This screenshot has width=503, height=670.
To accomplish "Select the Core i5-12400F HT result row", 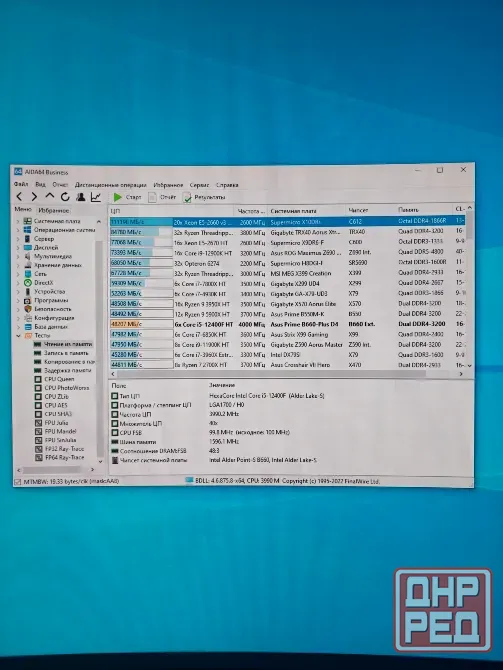I will (287, 324).
